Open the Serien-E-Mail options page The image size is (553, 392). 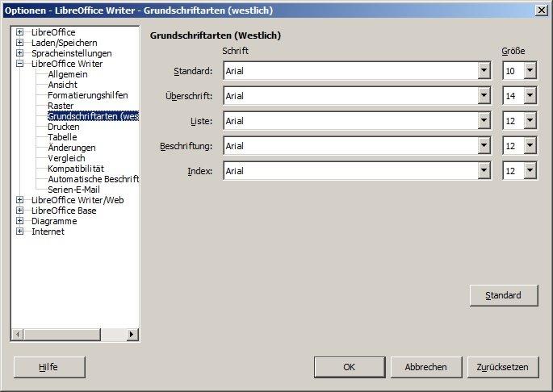pos(73,190)
